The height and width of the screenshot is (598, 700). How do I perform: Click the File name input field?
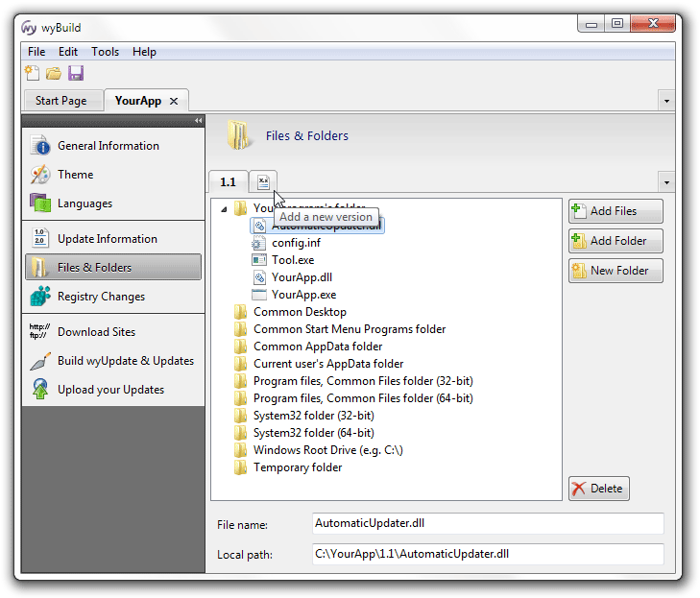click(488, 523)
